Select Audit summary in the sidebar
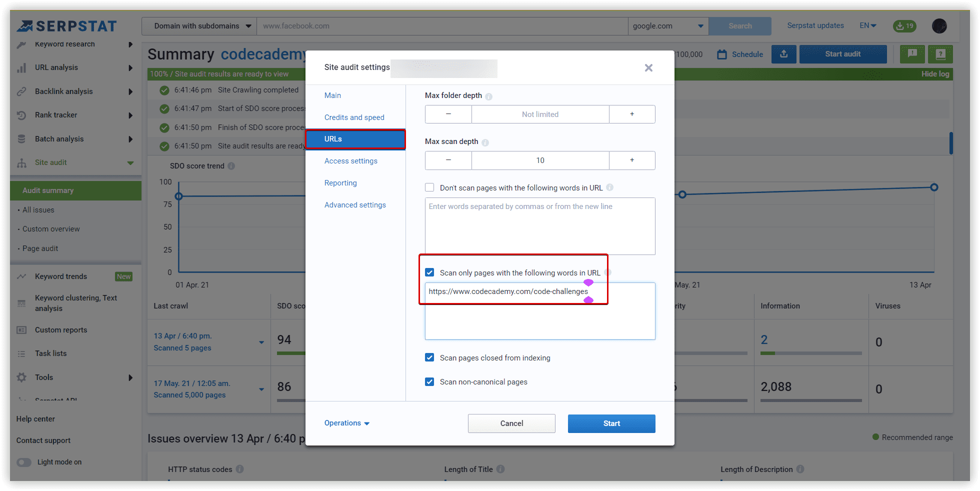Screen dimensions: 980x491 click(75, 190)
